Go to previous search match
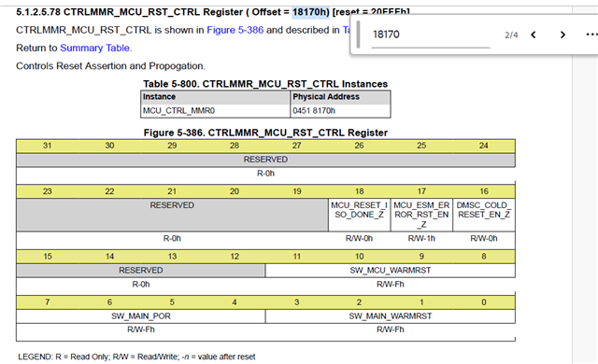598x364 pixels. click(534, 35)
